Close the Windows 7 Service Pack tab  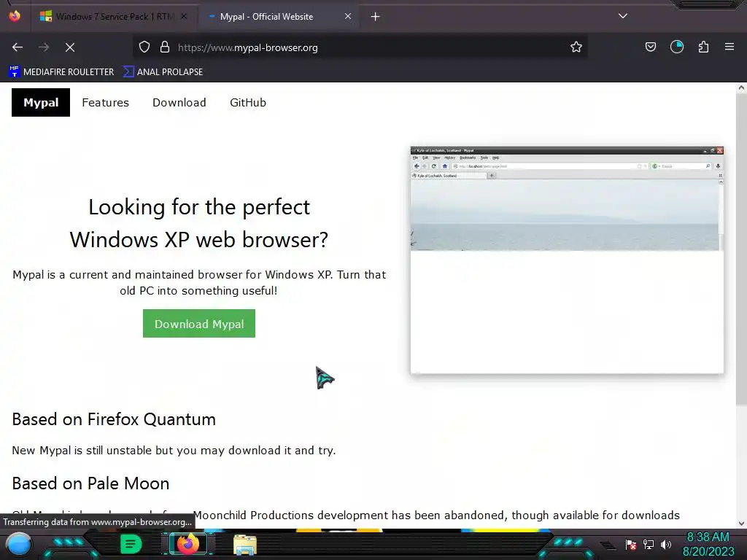[184, 17]
